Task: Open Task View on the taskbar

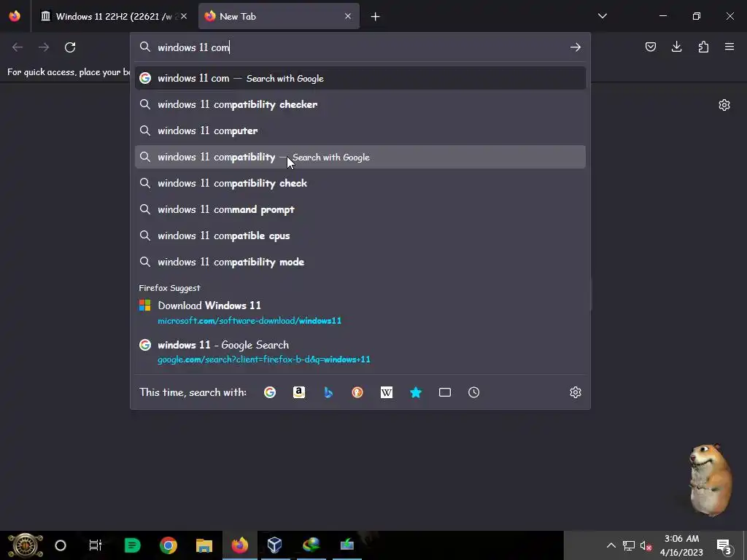Action: point(96,545)
